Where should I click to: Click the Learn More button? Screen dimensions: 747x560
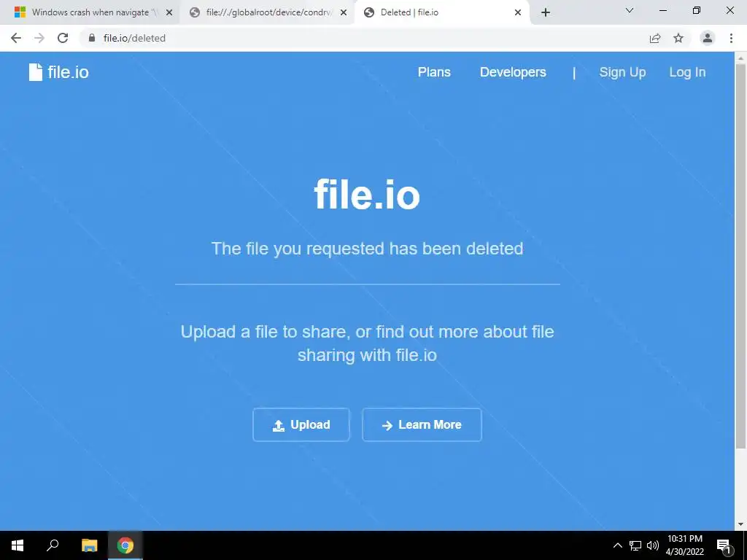point(422,425)
